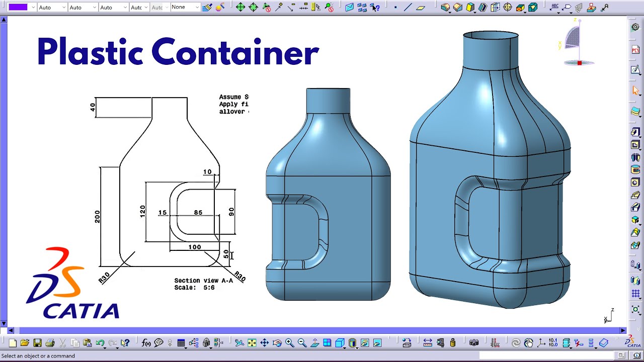Click the vertical scrollbar up arrow
The width and height of the screenshot is (644, 362).
point(4,20)
